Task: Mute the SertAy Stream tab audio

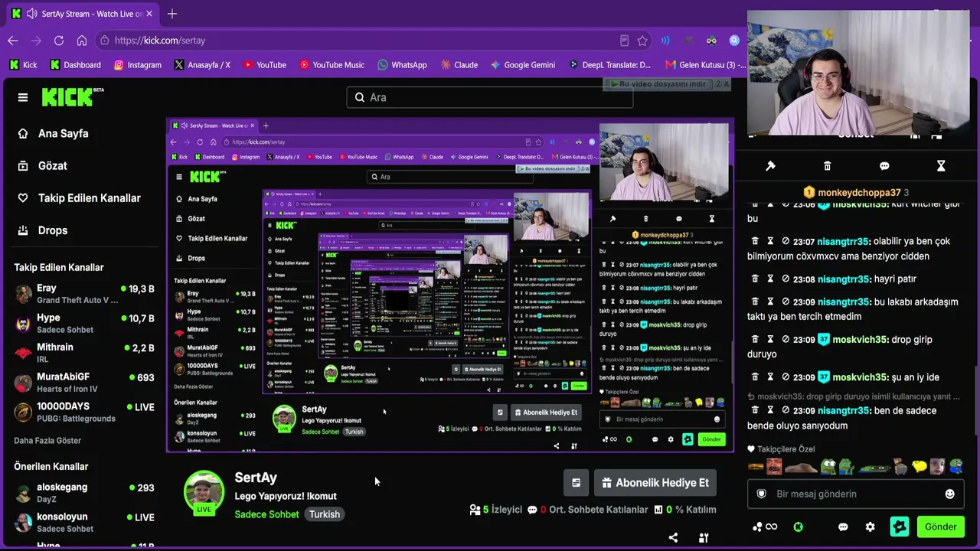Action: click(x=31, y=14)
